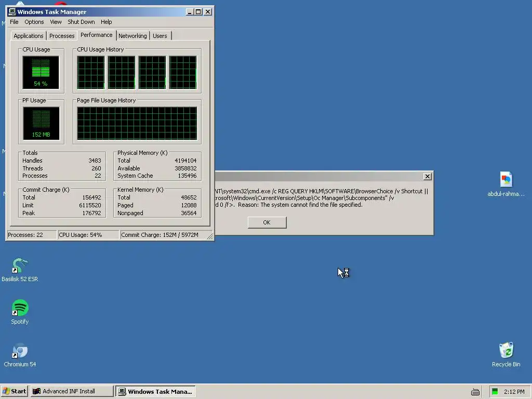Close the Windows Task Manager window
The height and width of the screenshot is (399, 532).
coord(208,12)
